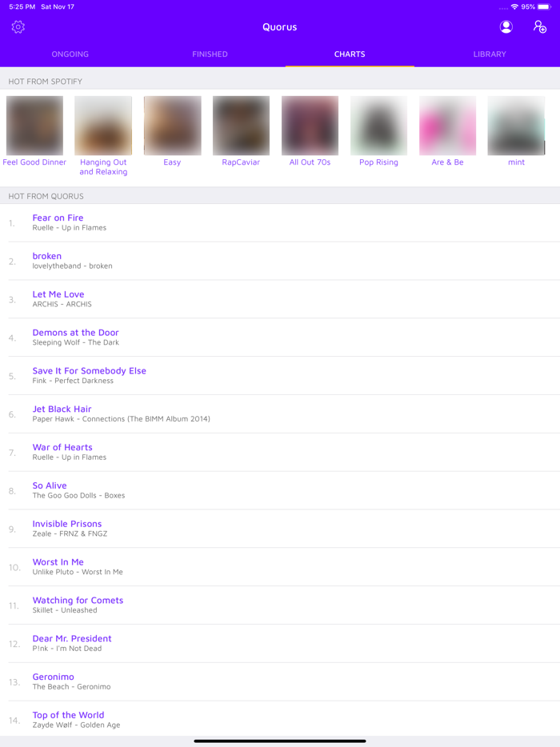This screenshot has height=747, width=560.
Task: Tap 'Fink - Perfect Darkness' subtitle
Action: pos(73,381)
